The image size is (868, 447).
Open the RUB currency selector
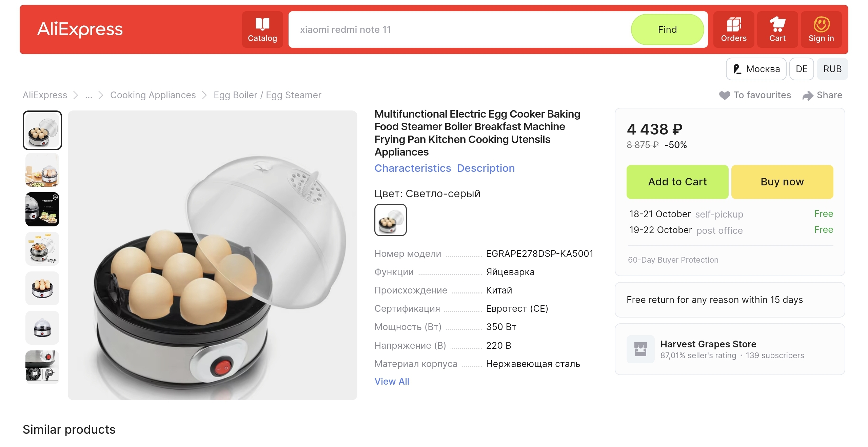pos(832,69)
